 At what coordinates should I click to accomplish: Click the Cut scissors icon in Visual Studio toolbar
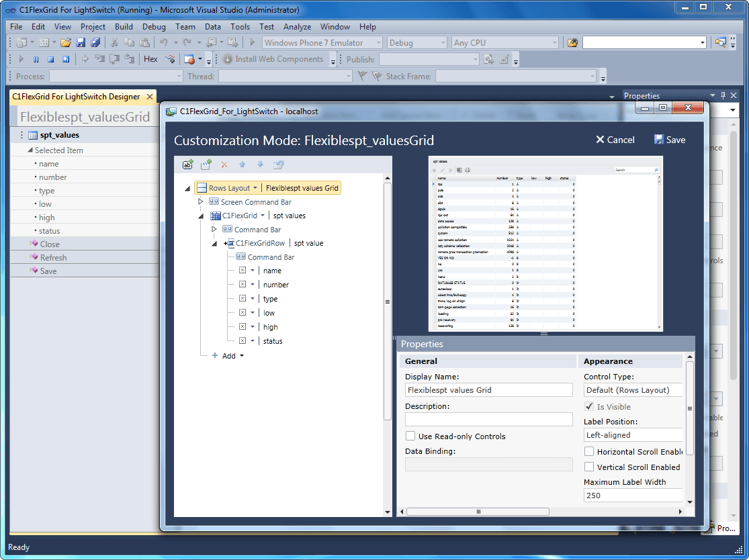click(x=114, y=42)
